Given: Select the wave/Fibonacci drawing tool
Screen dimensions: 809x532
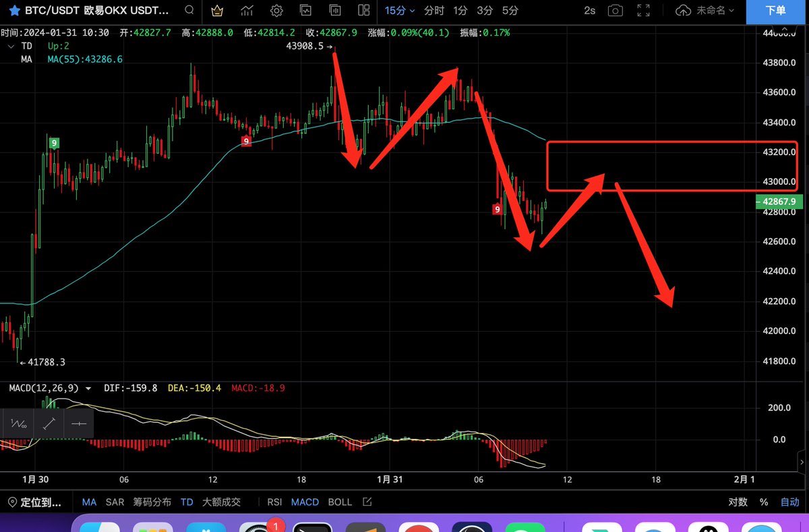Looking at the screenshot, I should (18, 423).
